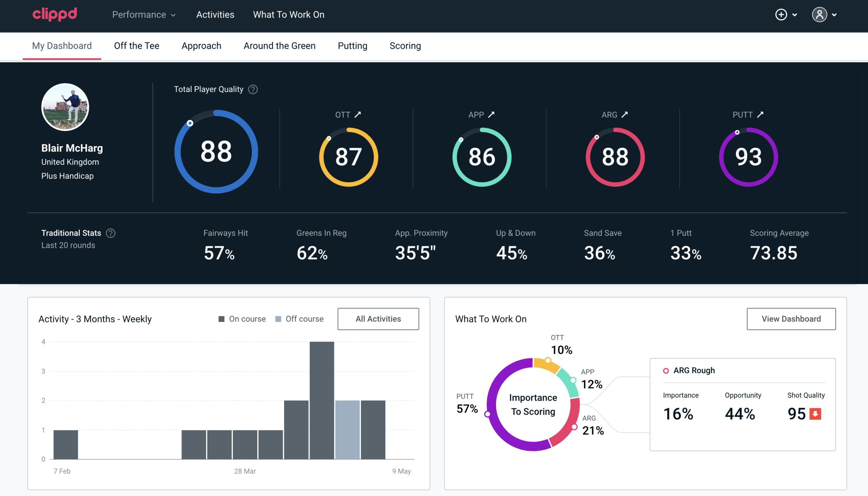The width and height of the screenshot is (868, 496).
Task: Expand the user account menu chevron
Action: click(x=835, y=15)
